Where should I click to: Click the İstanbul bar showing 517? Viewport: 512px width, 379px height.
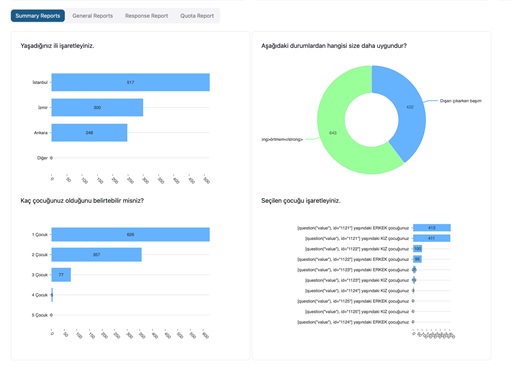click(131, 82)
